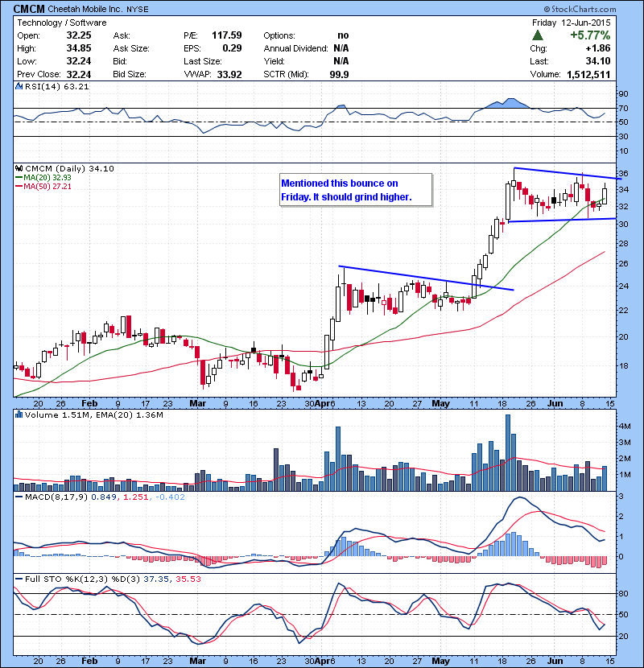Screen dimensions: 644x668
Task: Click the green MA(20) legend line marker
Action: (19, 178)
